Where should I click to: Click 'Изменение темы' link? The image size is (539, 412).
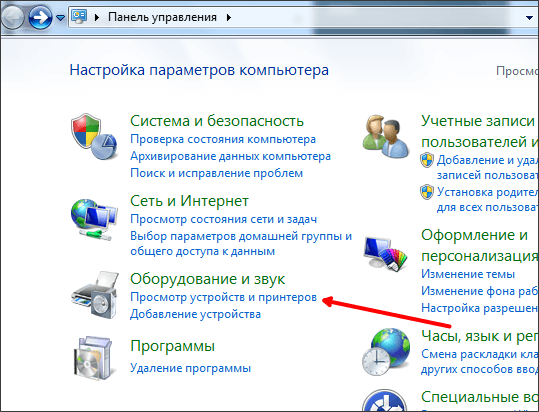coord(468,274)
